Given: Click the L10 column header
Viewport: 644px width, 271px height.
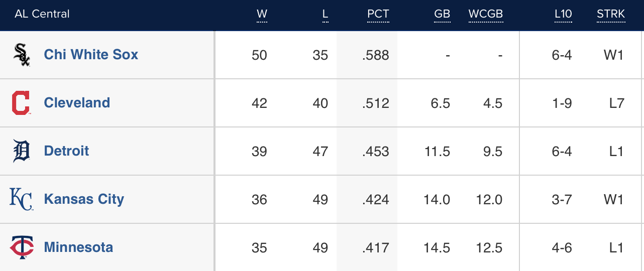Looking at the screenshot, I should click(x=563, y=14).
